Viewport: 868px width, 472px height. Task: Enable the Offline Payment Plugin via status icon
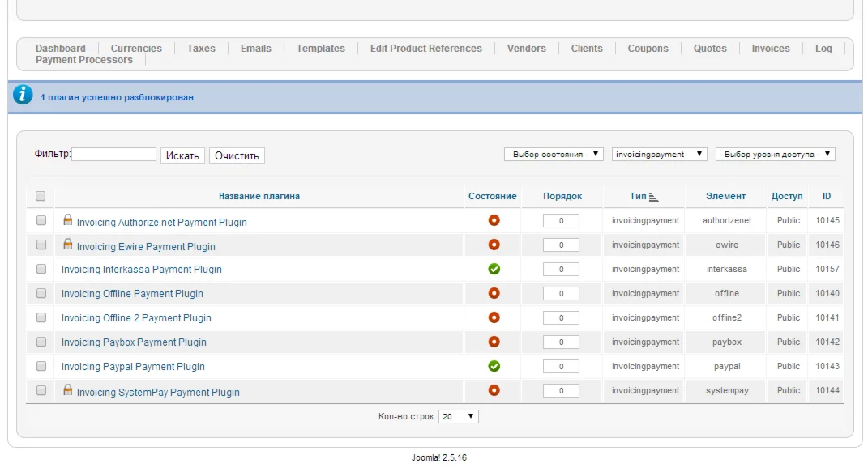(x=494, y=293)
